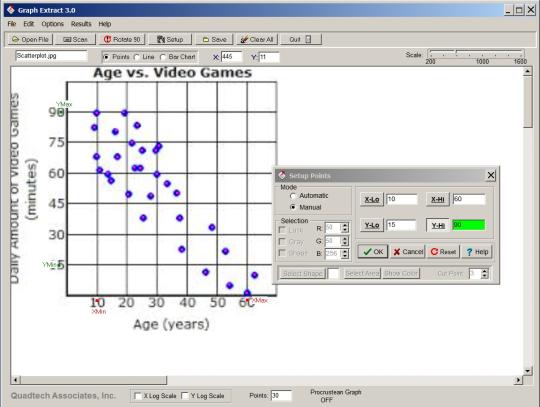Select the Line radio button
This screenshot has height=407, width=540.
[137, 57]
